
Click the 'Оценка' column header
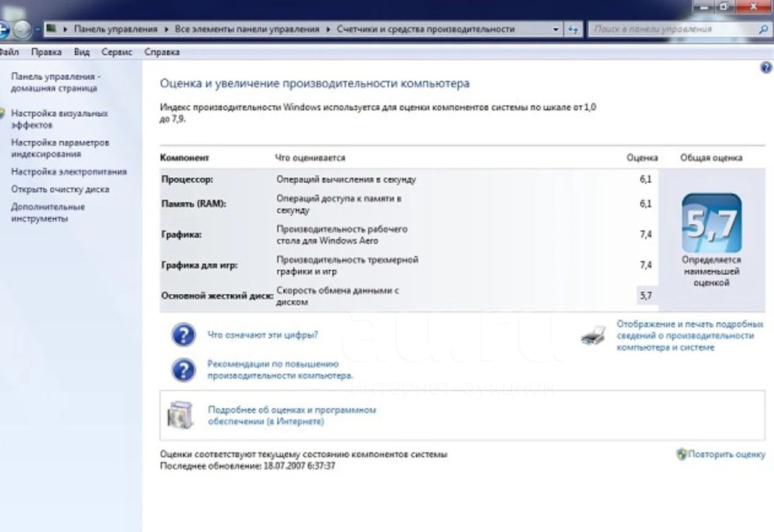point(642,158)
